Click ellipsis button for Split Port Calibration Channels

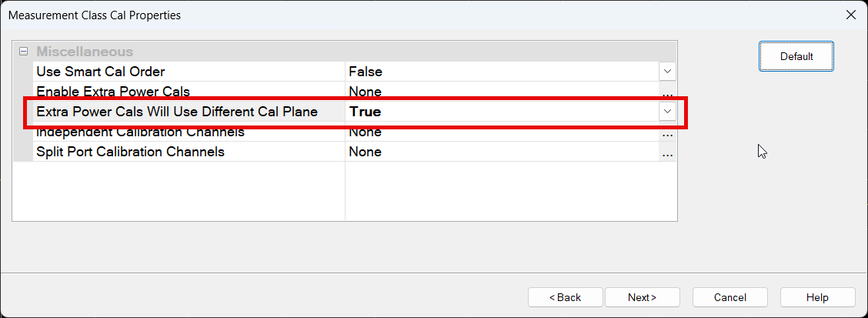click(667, 152)
